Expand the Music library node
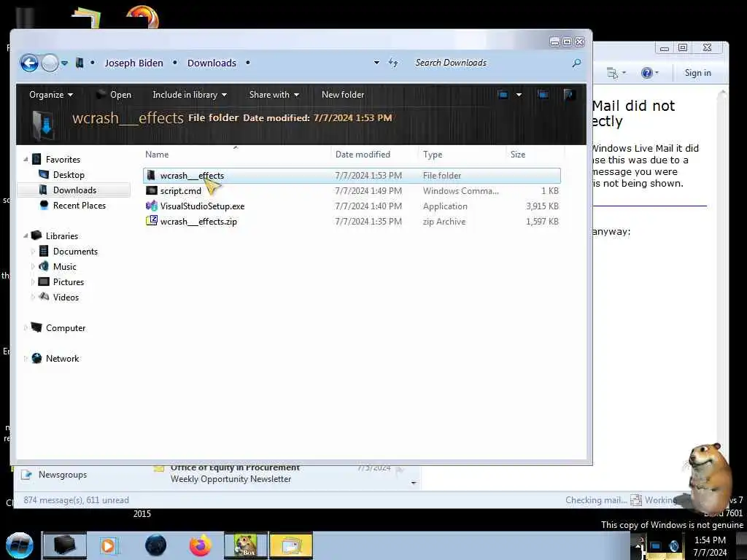The image size is (747, 560). (x=33, y=267)
